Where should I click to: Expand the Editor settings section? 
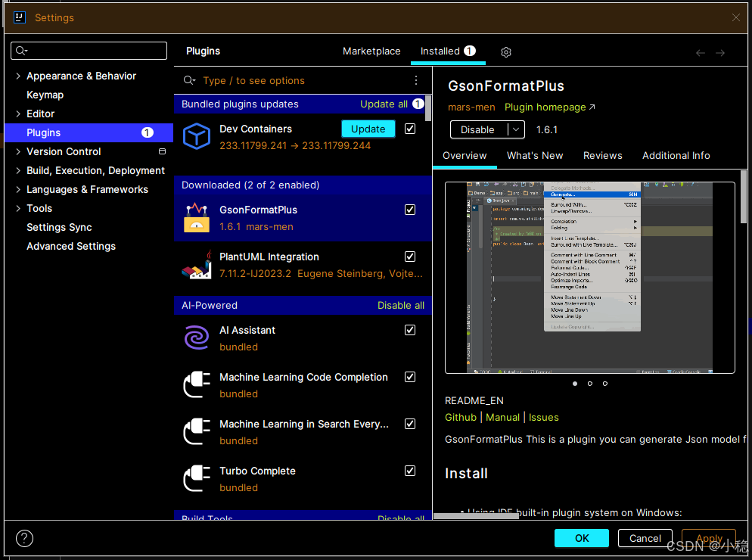(x=18, y=114)
